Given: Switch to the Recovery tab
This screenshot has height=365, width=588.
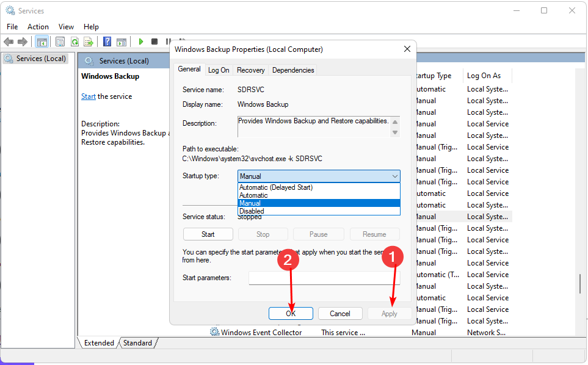Looking at the screenshot, I should [x=250, y=70].
